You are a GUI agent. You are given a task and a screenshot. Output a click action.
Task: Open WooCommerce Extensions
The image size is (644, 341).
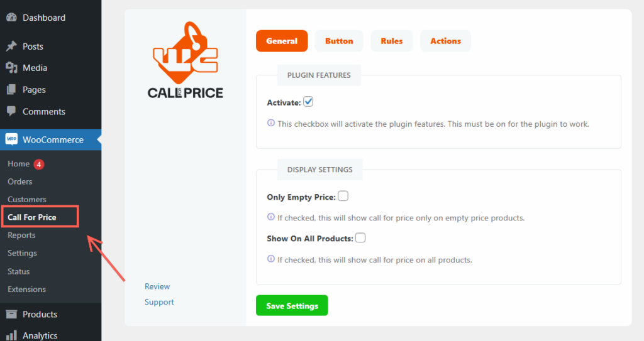[26, 290]
